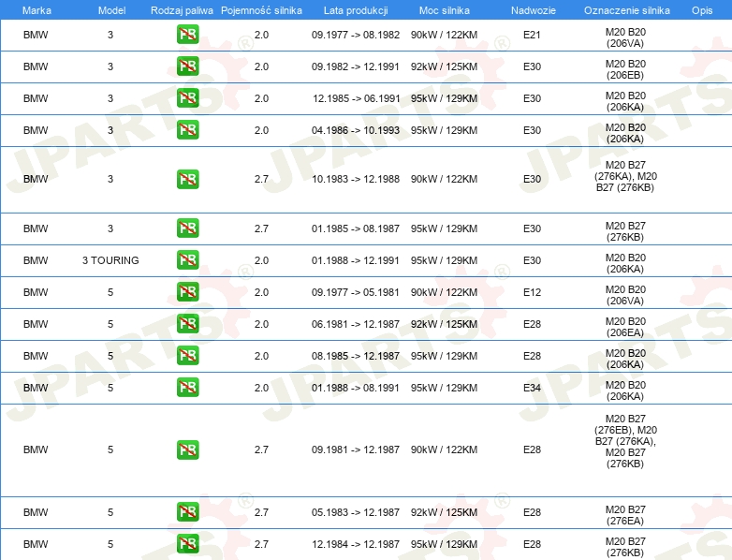Select the 04.1986 -> 10.1993 production years cell
This screenshot has height=560, width=732.
tap(356, 130)
